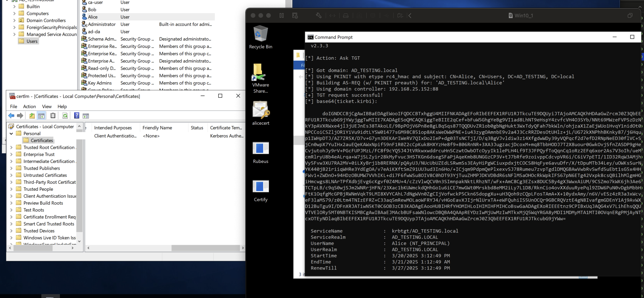Select Windows Live ID Token Issuer store
The image size is (644, 298).
pyautogui.click(x=46, y=238)
